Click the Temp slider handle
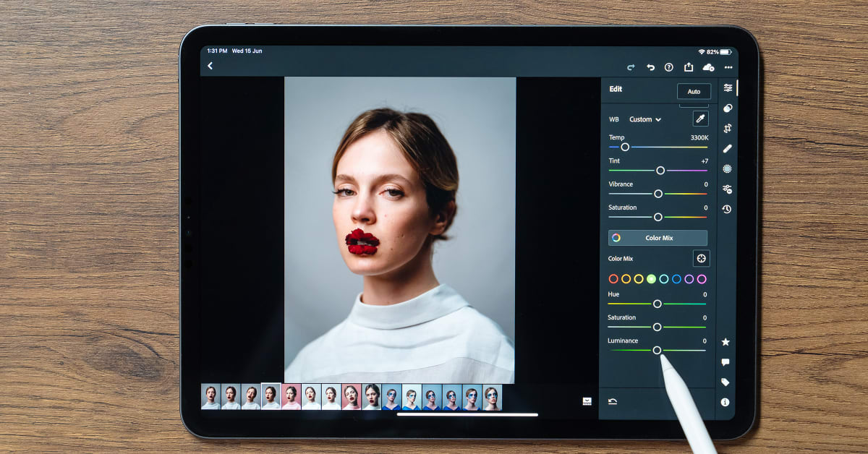The width and height of the screenshot is (868, 454). pyautogui.click(x=625, y=147)
